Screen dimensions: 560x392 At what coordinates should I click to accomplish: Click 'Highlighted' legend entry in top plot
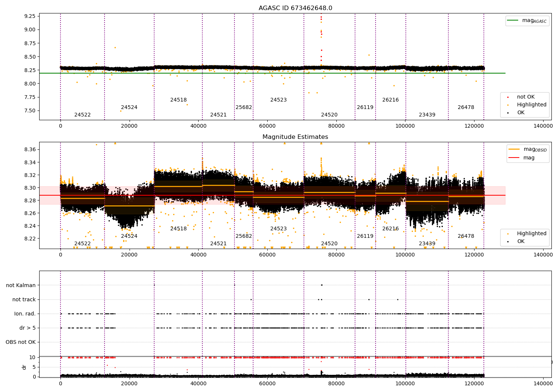(527, 105)
